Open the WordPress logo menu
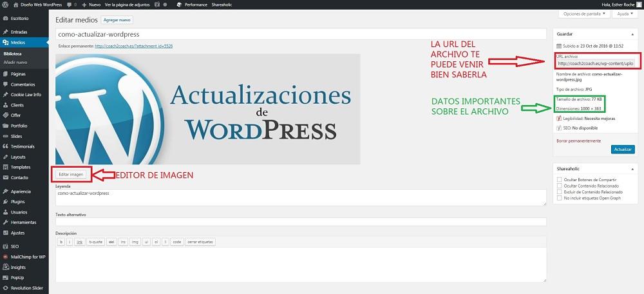Viewport: 644px width, 294px height. pos(5,5)
